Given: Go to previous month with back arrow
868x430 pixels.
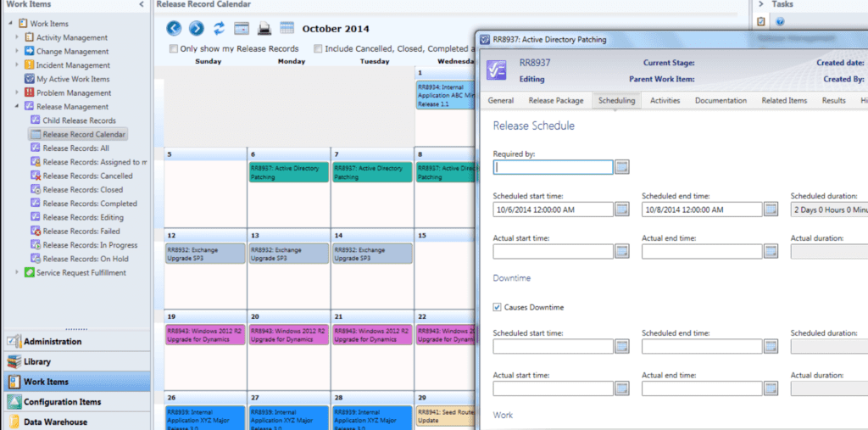Looking at the screenshot, I should (175, 28).
